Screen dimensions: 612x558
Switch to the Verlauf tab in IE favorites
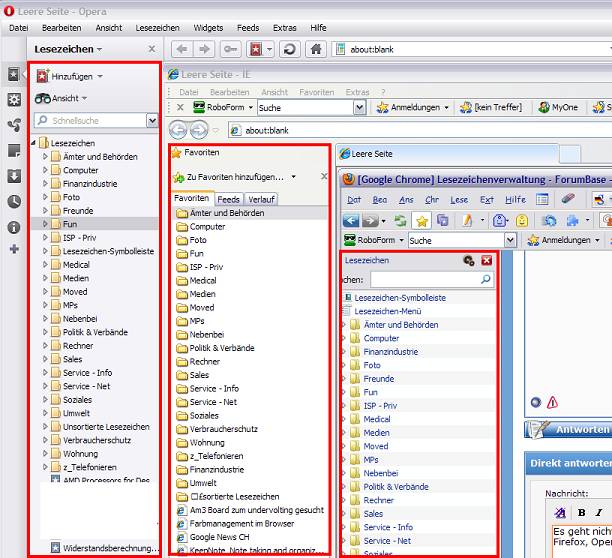tap(262, 199)
